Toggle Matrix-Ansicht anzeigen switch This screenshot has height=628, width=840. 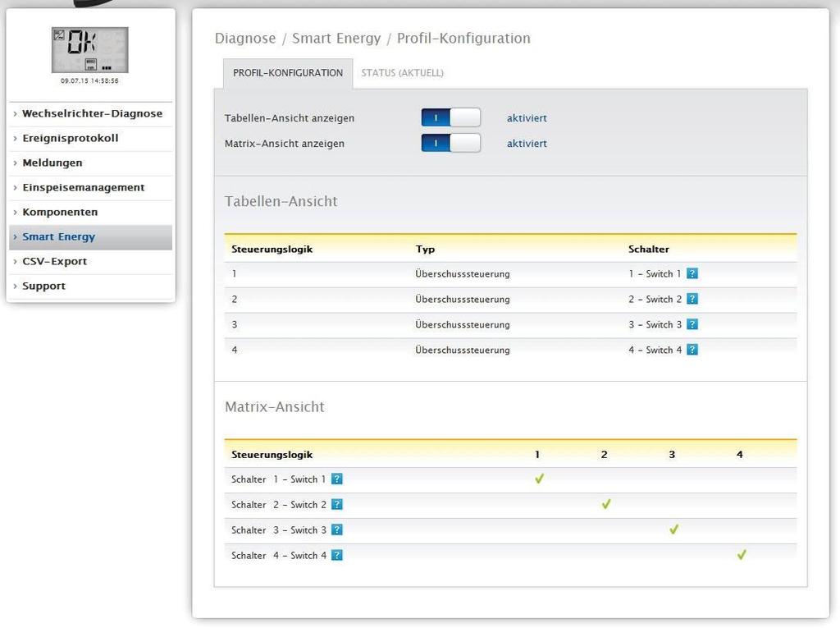coord(450,143)
